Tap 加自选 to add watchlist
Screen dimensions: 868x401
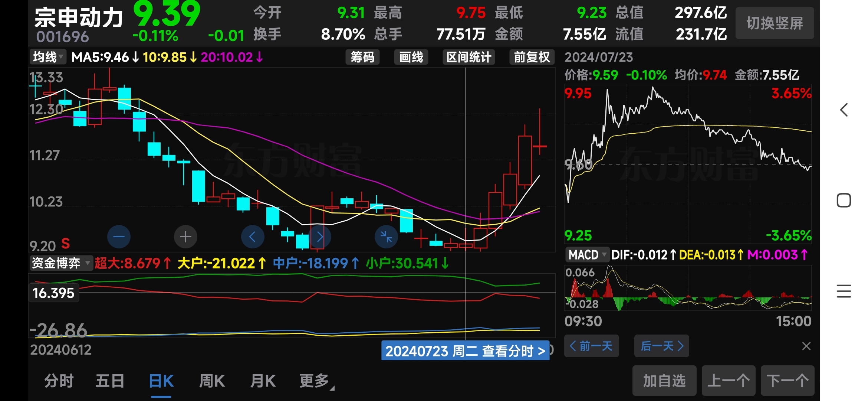tap(664, 381)
